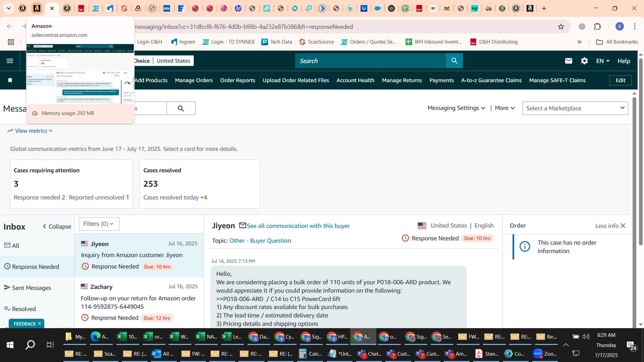Collapse the View metrics section

pos(30,131)
